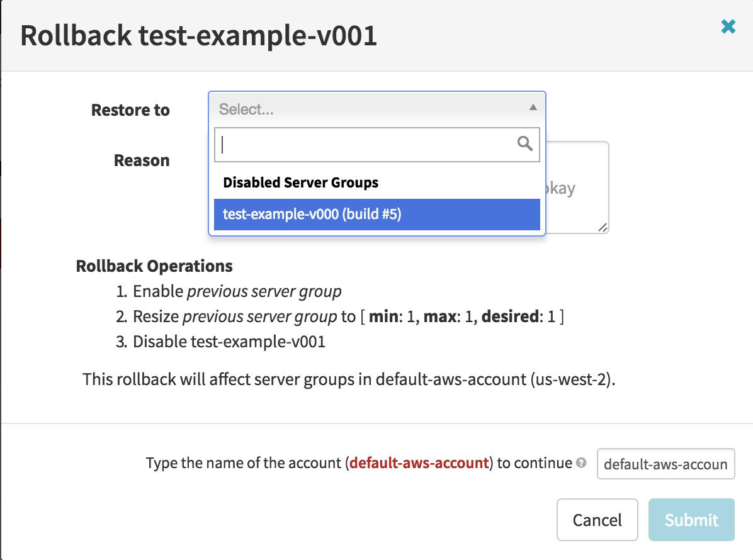Click the Restore to dropdown arrow
Viewport: 753px width, 560px height.
(x=533, y=108)
